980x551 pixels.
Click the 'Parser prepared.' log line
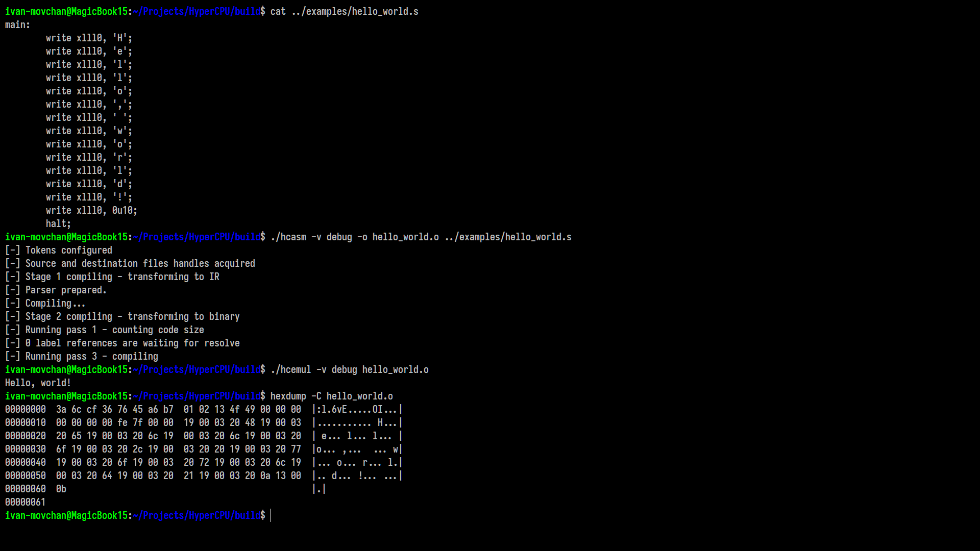(x=66, y=290)
